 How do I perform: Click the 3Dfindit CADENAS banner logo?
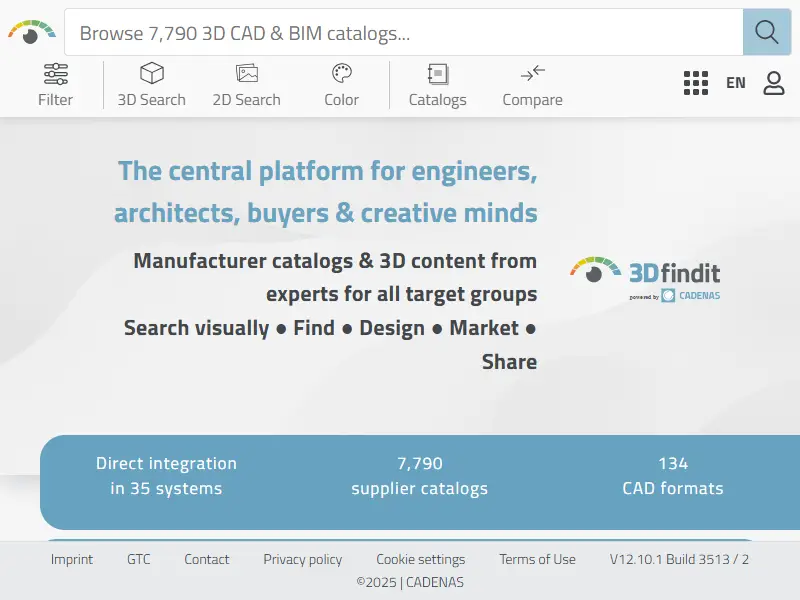point(645,279)
